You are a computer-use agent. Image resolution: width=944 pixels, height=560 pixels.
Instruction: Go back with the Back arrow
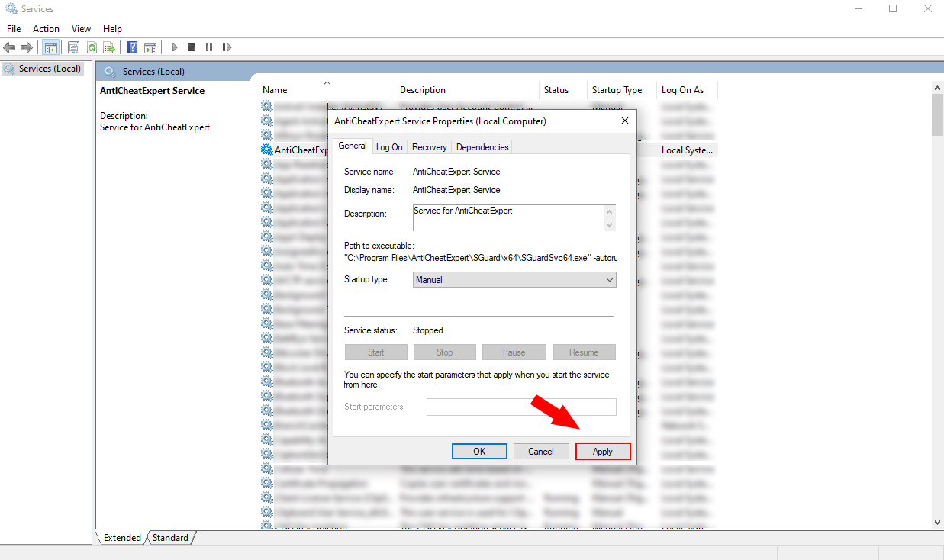pyautogui.click(x=10, y=47)
